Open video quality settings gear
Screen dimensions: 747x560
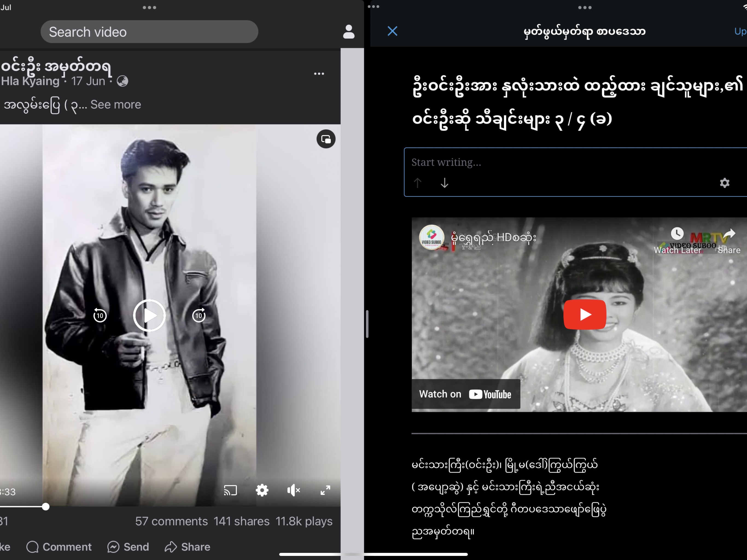[262, 490]
